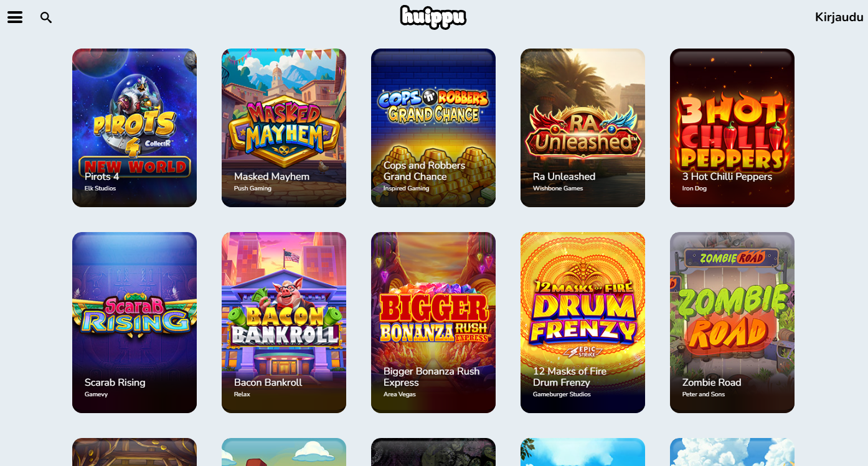The image size is (868, 466).
Task: Click the Kirjaudu login link
Action: (839, 17)
